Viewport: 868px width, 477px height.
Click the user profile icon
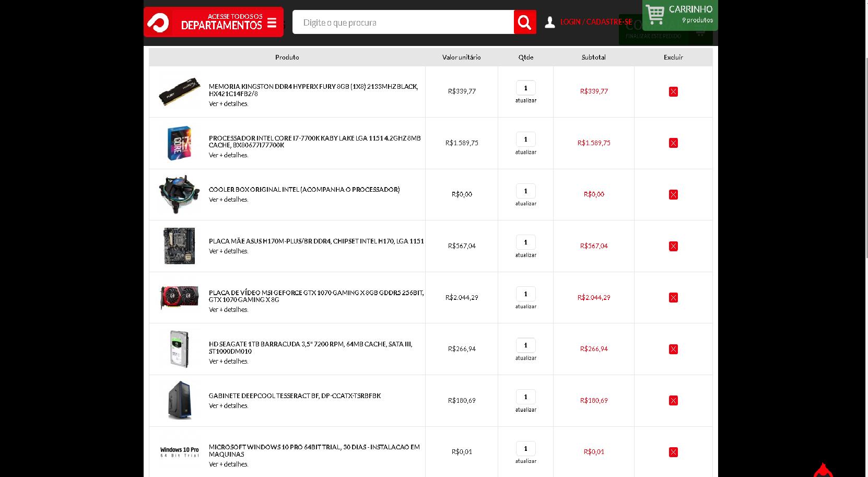pyautogui.click(x=549, y=22)
